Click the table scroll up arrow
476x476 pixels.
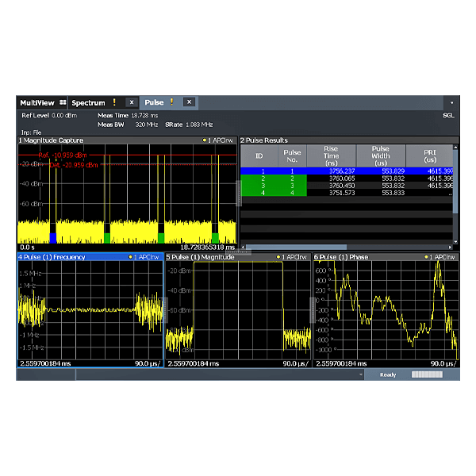(x=455, y=148)
